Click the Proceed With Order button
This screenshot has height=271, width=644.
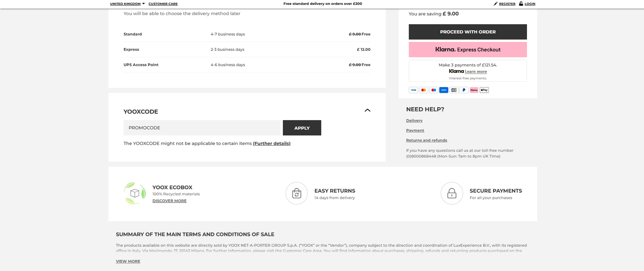point(468,32)
